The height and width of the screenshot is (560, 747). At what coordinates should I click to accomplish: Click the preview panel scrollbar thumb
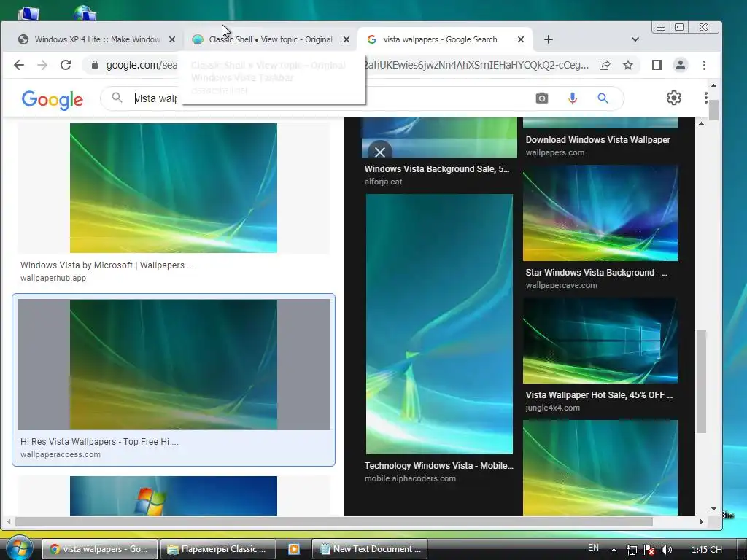701,381
